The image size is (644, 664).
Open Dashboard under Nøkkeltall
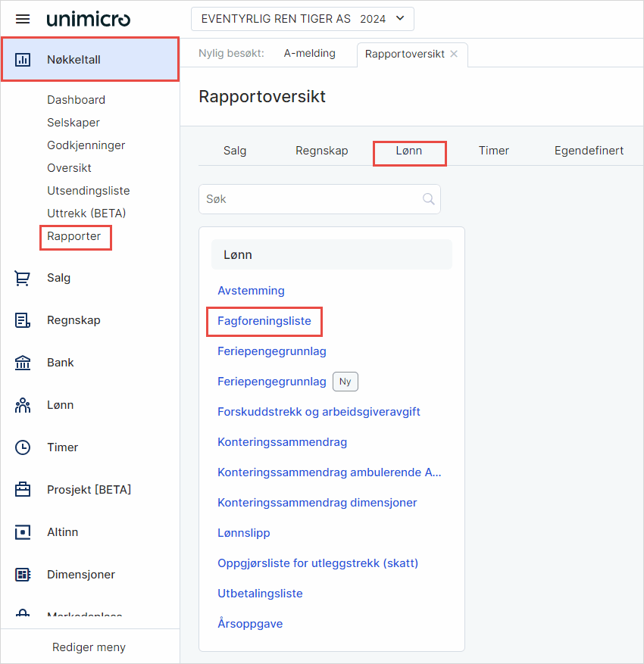pos(76,100)
